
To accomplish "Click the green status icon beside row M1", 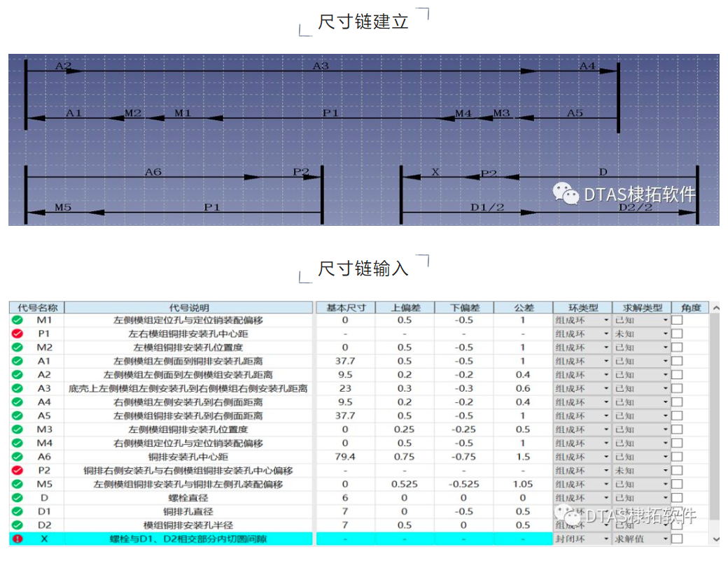I will coord(17,320).
